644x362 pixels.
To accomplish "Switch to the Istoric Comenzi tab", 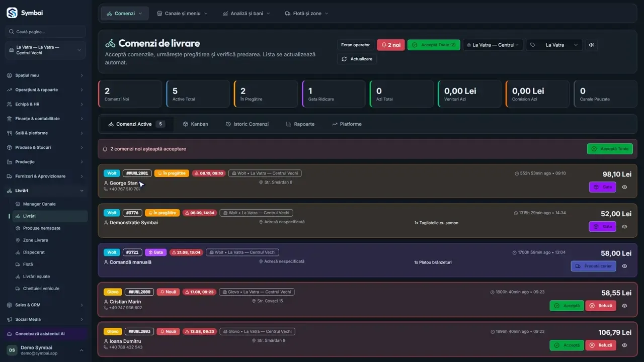I will [x=247, y=124].
